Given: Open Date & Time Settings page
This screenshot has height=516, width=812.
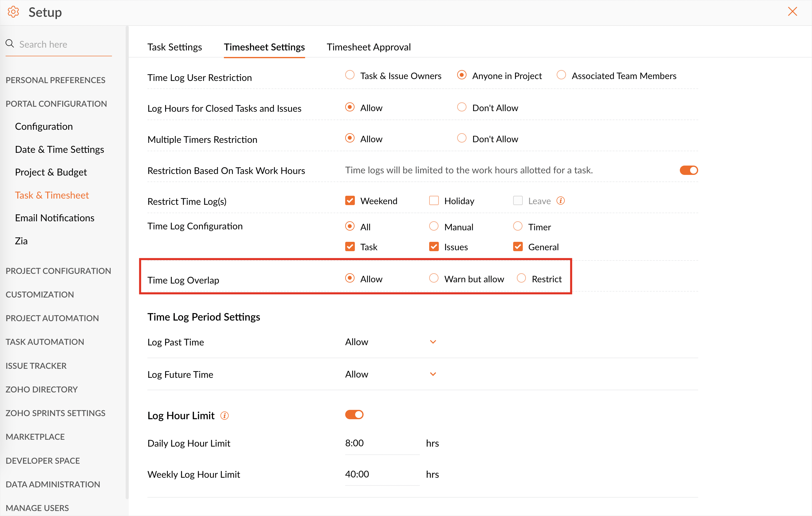Looking at the screenshot, I should (59, 149).
